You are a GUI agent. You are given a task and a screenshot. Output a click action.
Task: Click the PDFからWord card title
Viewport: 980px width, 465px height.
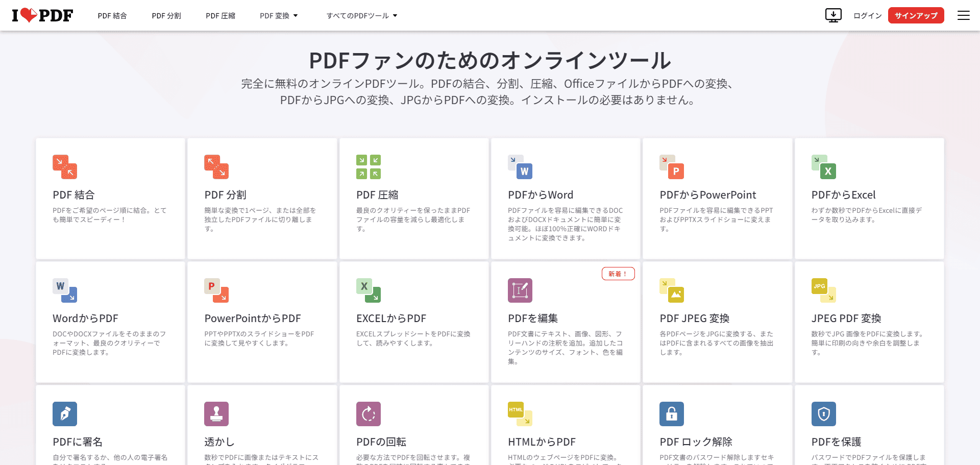[x=541, y=195]
